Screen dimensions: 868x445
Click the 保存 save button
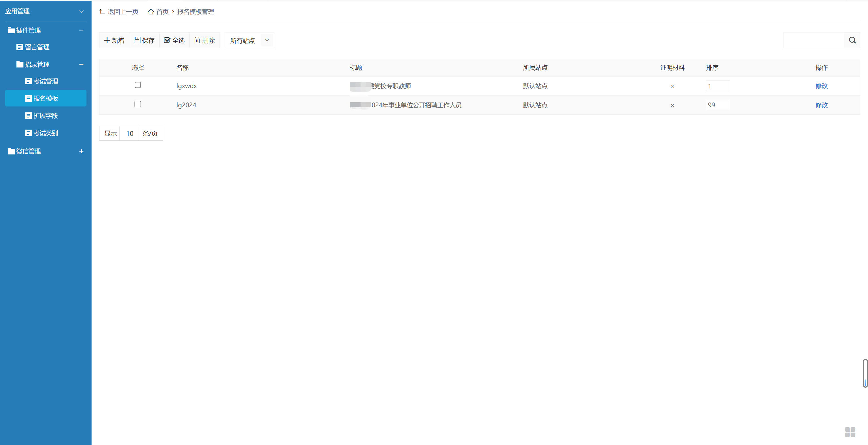(x=144, y=40)
